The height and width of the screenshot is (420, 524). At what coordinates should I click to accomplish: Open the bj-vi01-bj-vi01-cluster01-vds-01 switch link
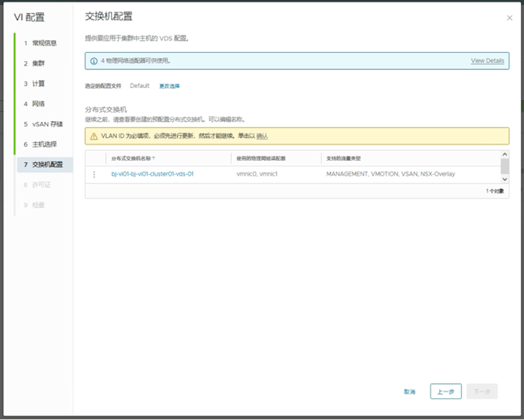(x=152, y=174)
